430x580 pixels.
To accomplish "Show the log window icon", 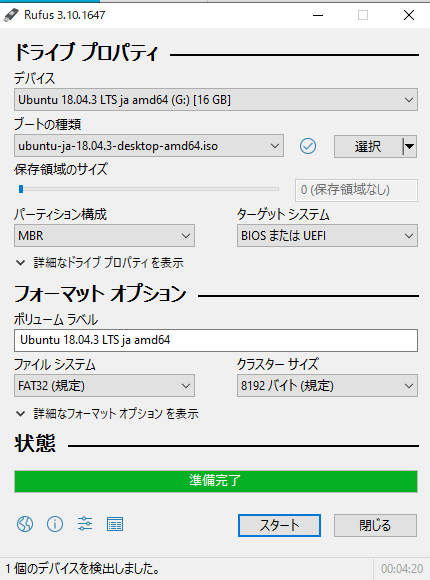I will click(x=115, y=524).
